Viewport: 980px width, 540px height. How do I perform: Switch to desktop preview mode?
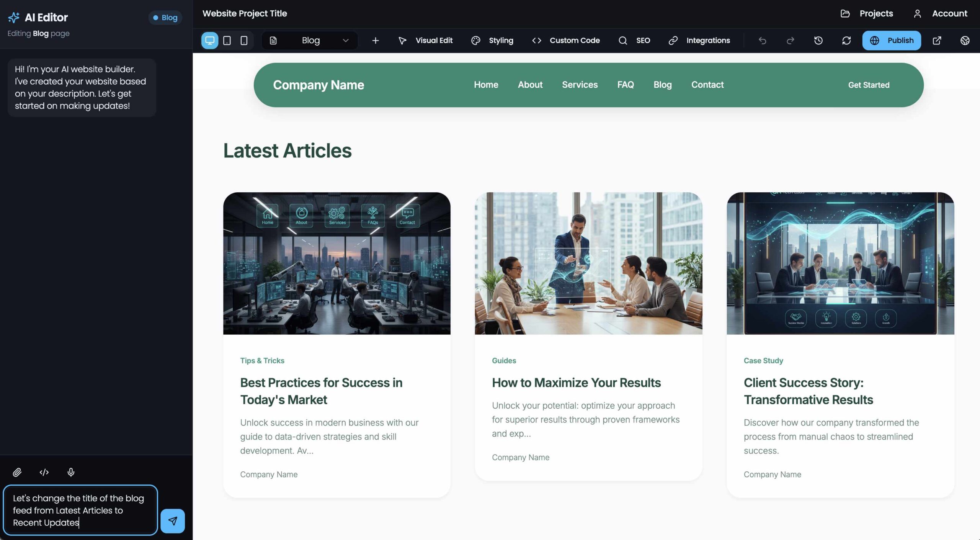[x=210, y=40]
